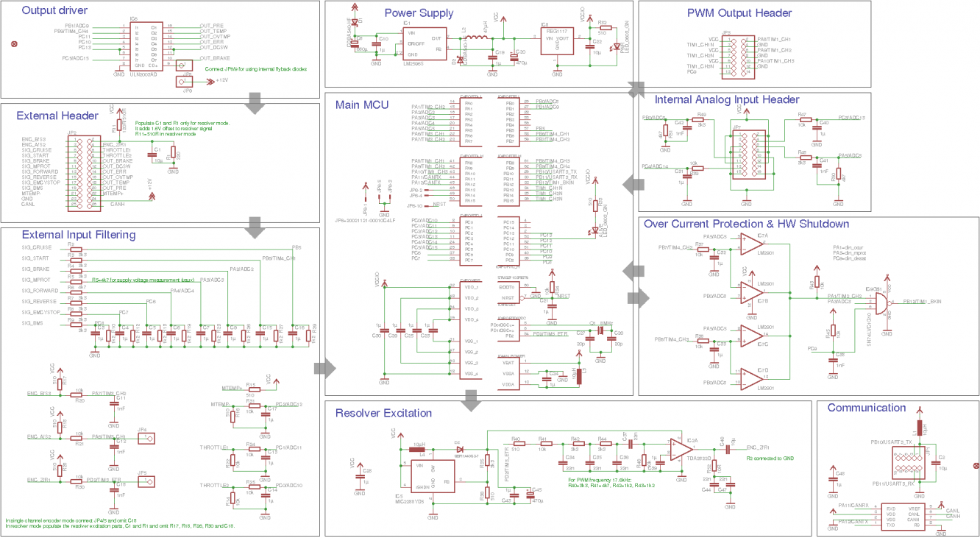Click the L2 47µH inductor symbol
Image resolution: width=980 pixels, height=538 pixels.
click(x=477, y=38)
